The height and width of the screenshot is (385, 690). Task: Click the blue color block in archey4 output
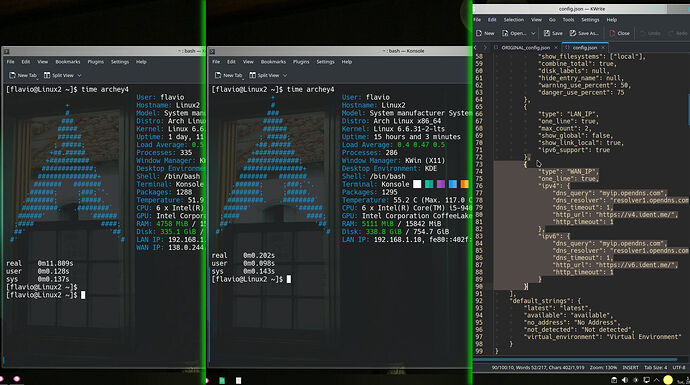click(x=453, y=184)
